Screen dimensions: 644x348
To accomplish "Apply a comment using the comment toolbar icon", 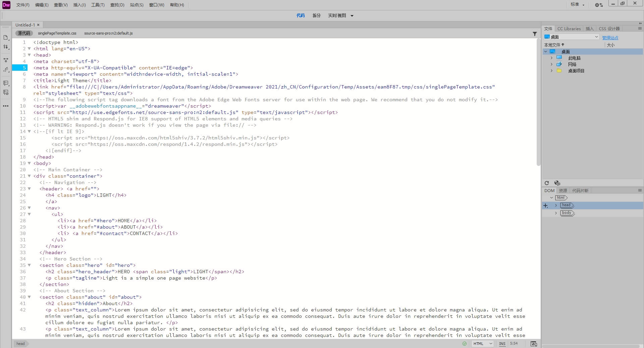I will pyautogui.click(x=6, y=83).
